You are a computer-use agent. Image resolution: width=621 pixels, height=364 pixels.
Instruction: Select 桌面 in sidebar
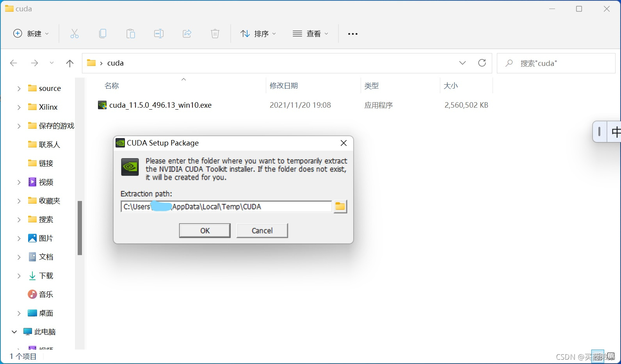click(x=41, y=313)
